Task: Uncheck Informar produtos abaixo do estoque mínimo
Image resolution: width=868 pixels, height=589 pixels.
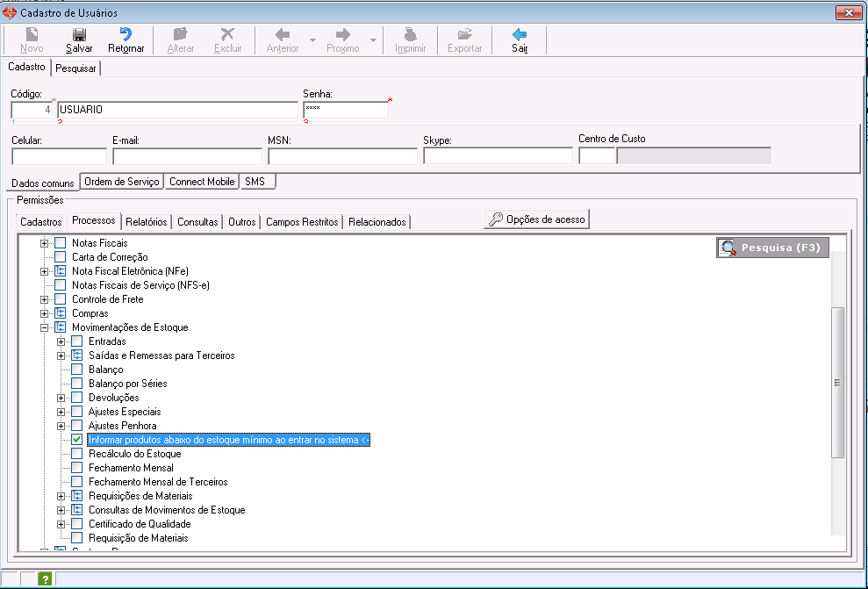Action: click(x=77, y=440)
